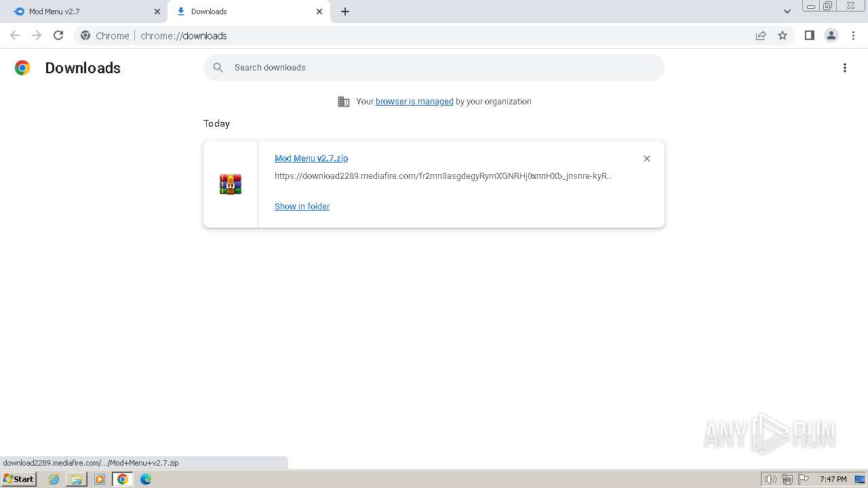Image resolution: width=868 pixels, height=488 pixels.
Task: Close the Mod Menu v2.7 tab
Action: point(157,12)
